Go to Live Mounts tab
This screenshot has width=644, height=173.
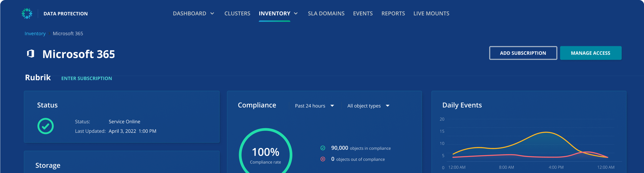(x=431, y=13)
